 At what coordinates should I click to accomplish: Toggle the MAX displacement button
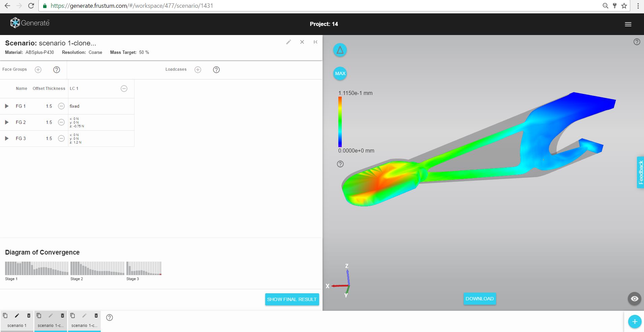[340, 73]
